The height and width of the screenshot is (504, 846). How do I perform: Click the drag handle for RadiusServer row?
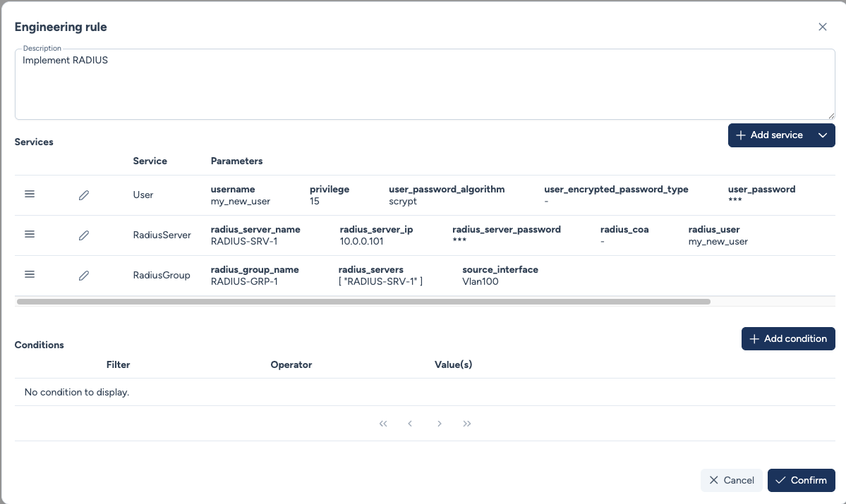coord(30,235)
